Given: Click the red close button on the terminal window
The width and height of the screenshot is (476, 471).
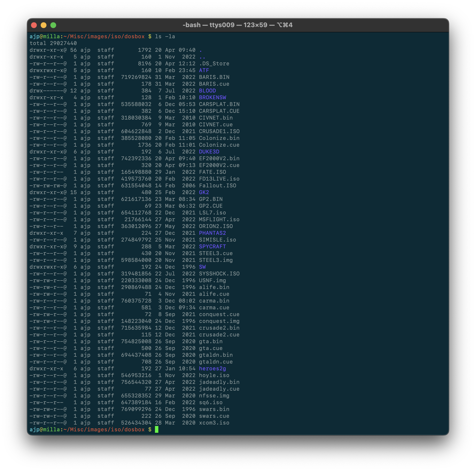Looking at the screenshot, I should coord(34,25).
